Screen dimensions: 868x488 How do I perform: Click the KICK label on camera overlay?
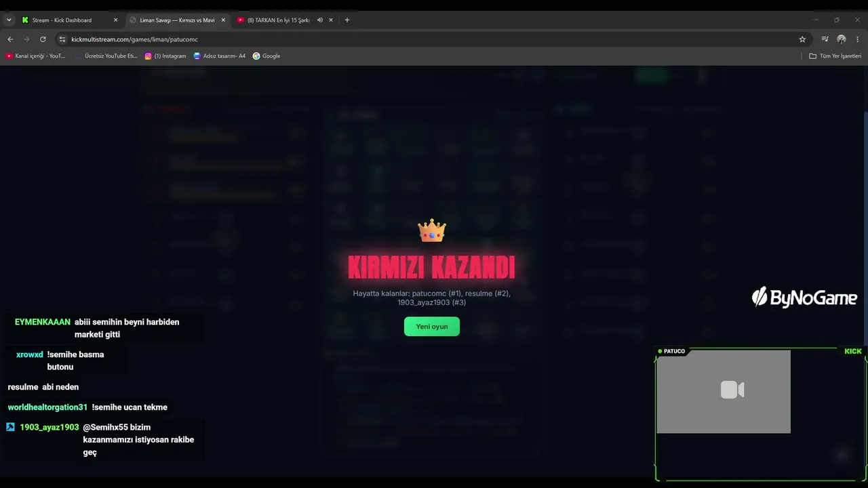click(x=853, y=351)
